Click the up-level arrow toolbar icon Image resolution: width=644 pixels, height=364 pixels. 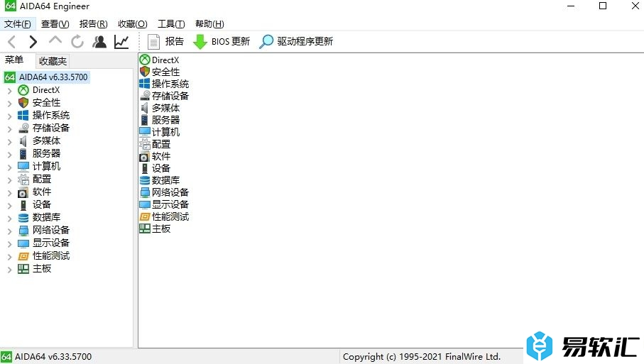coord(55,40)
